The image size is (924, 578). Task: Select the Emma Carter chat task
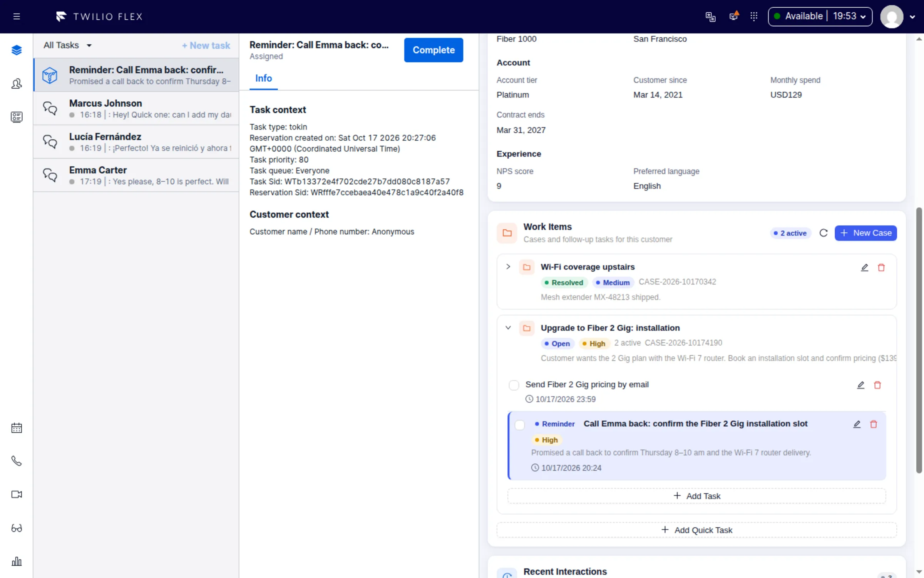pyautogui.click(x=136, y=175)
